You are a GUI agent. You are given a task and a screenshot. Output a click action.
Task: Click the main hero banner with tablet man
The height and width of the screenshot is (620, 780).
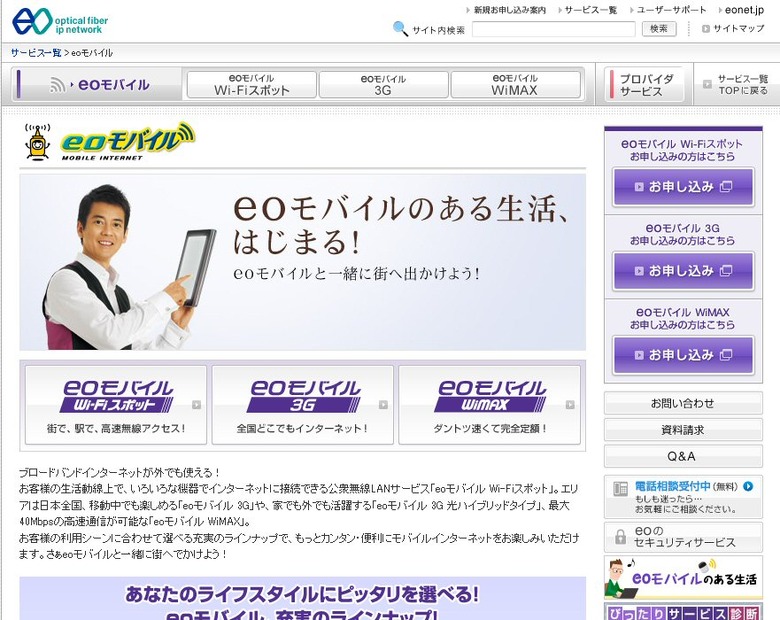tap(302, 262)
